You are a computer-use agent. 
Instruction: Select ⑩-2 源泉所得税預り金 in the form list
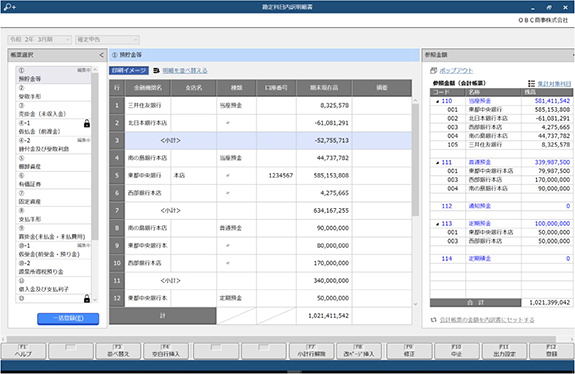53,268
